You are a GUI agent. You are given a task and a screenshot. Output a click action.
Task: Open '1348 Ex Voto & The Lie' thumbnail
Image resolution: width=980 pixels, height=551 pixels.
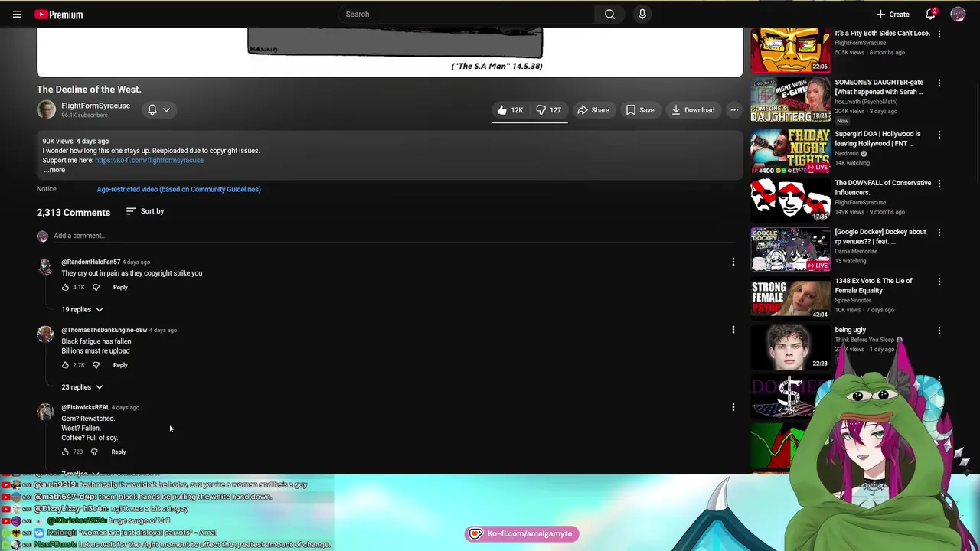(x=790, y=298)
